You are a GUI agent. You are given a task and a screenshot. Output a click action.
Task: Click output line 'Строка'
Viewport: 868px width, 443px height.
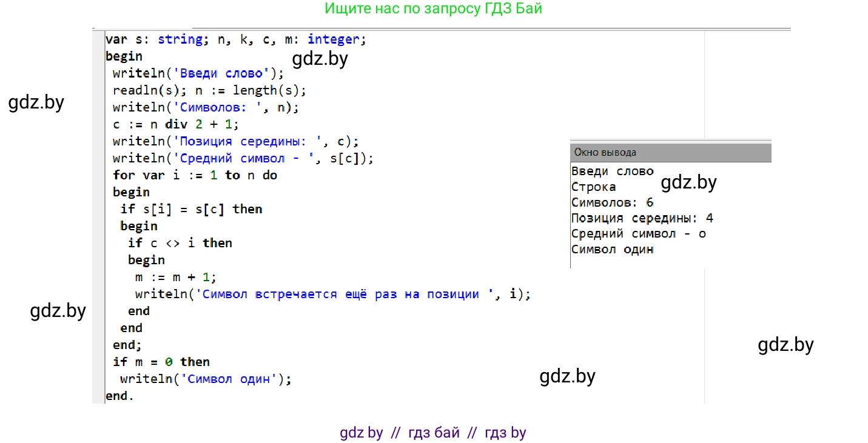[594, 187]
